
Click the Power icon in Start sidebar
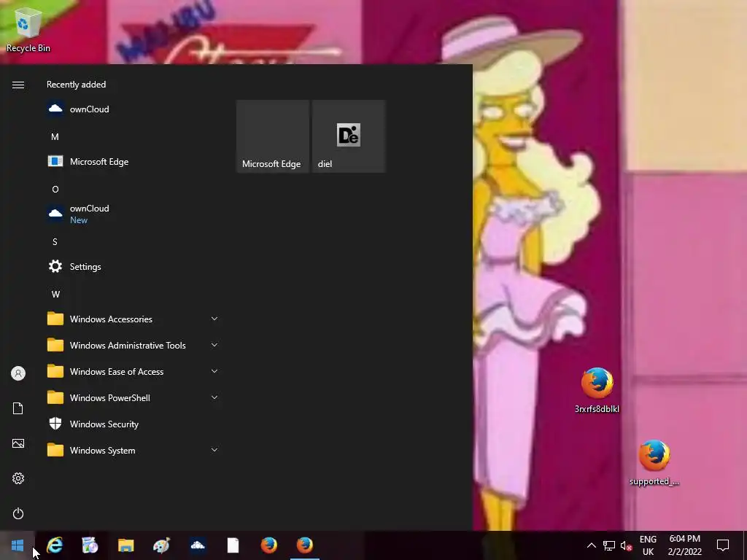pyautogui.click(x=18, y=513)
